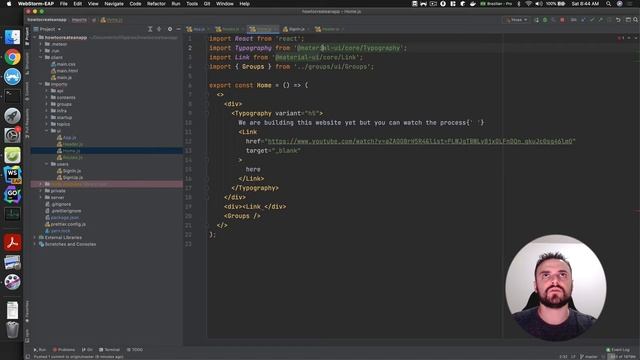Open the File menu
The height and width of the screenshot is (360, 640).
[x=64, y=4]
